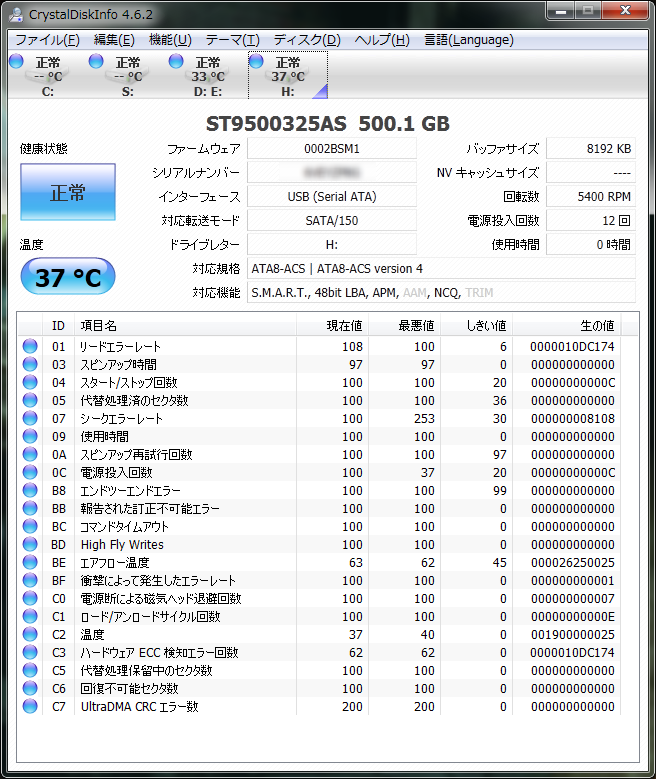The height and width of the screenshot is (779, 656).
Task: Click the transfer mode field SATA/150
Action: click(x=331, y=220)
